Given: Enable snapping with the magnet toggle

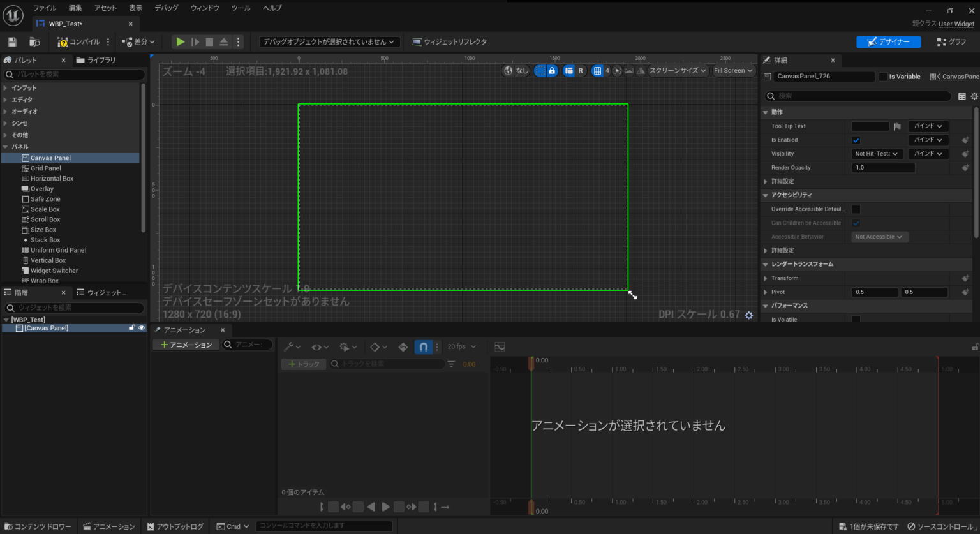Looking at the screenshot, I should pyautogui.click(x=423, y=346).
